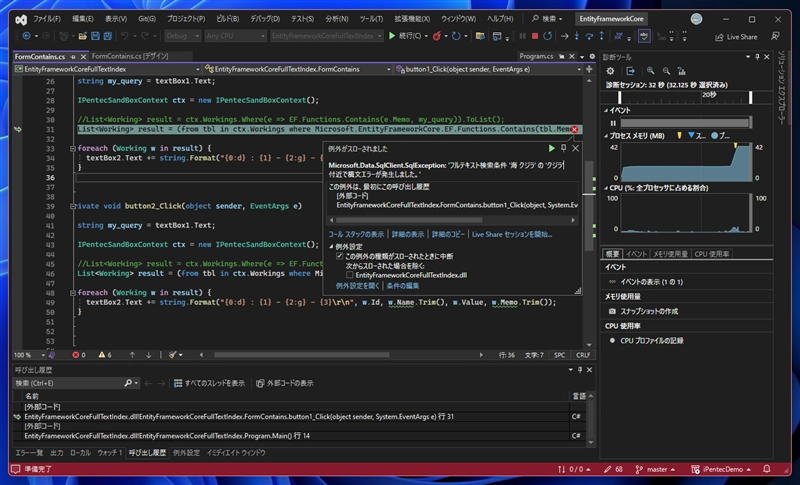Click the diagnostic tools output window icon
This screenshot has width=800, height=485.
tap(631, 71)
